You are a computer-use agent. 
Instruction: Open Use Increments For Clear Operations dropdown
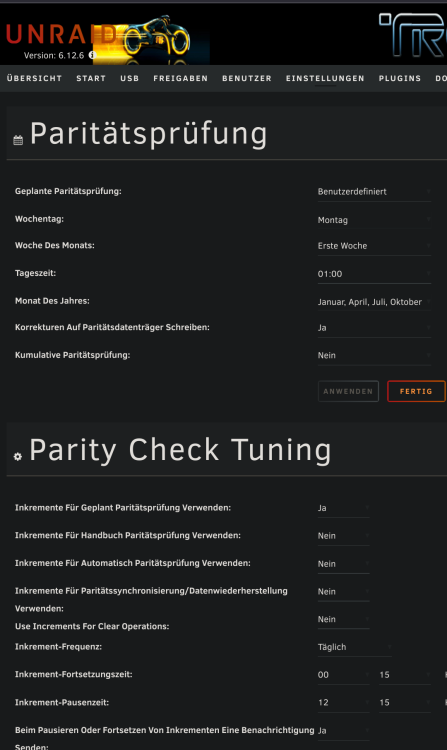(x=344, y=619)
